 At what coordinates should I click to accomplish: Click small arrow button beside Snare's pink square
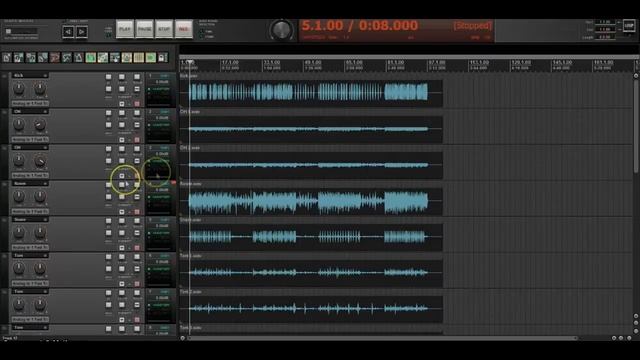tap(122, 248)
